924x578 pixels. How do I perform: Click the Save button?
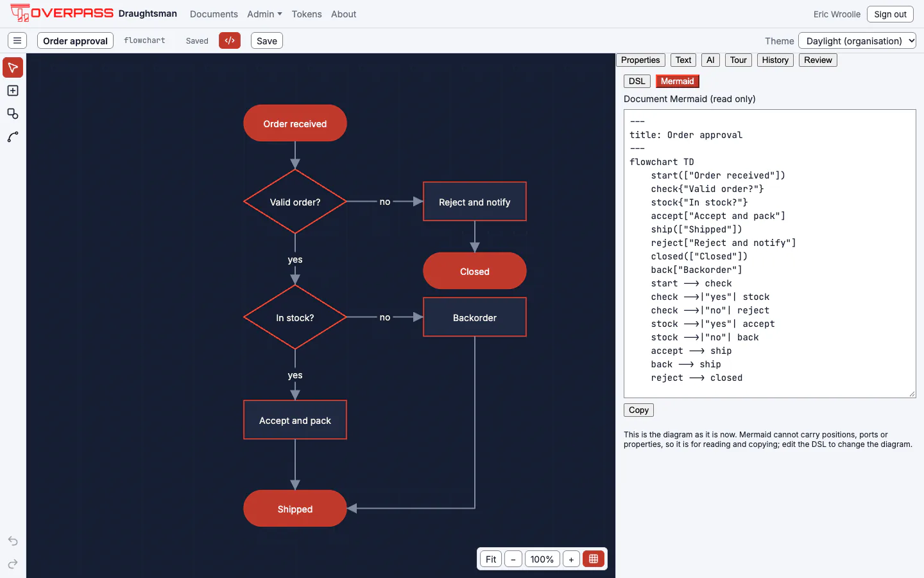pos(267,40)
